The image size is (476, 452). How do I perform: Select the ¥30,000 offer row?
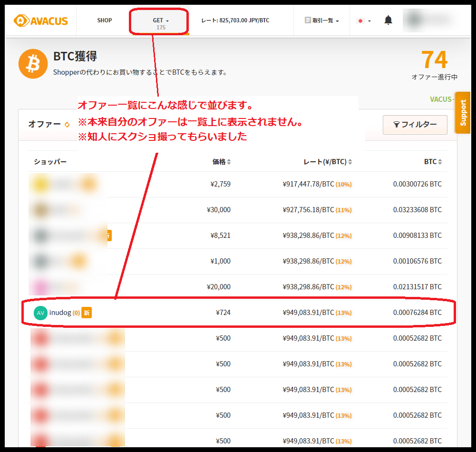coord(238,210)
